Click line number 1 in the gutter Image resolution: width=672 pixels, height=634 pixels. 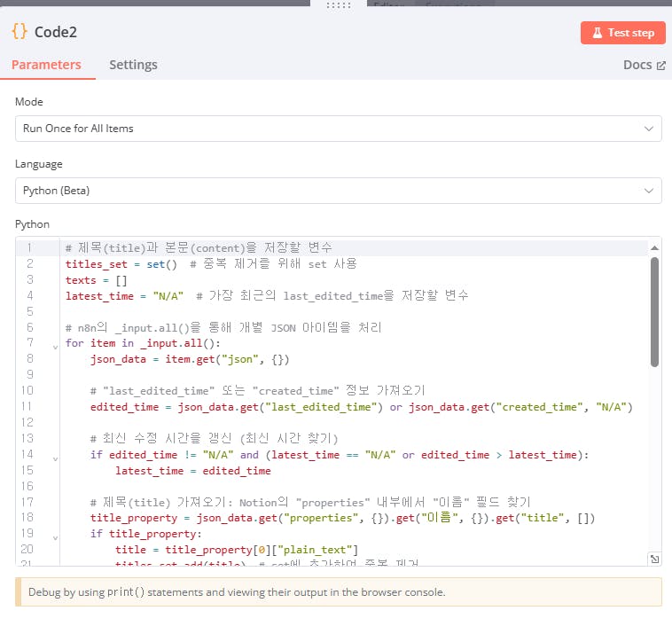(29, 247)
